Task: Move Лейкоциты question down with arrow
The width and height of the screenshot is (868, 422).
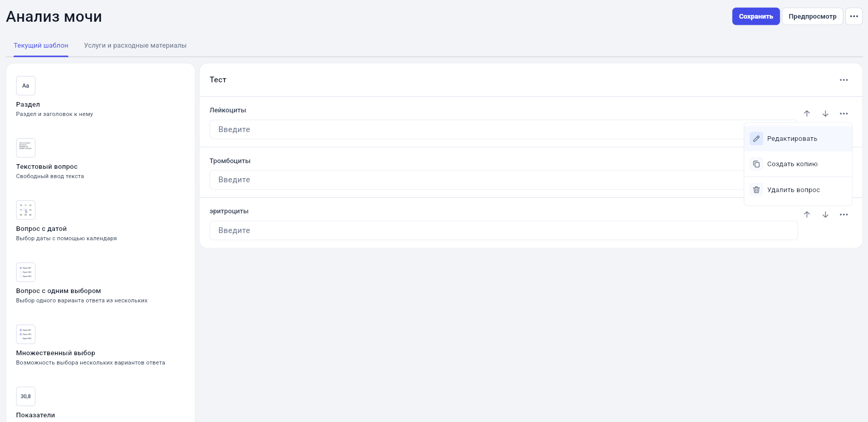Action: click(826, 113)
